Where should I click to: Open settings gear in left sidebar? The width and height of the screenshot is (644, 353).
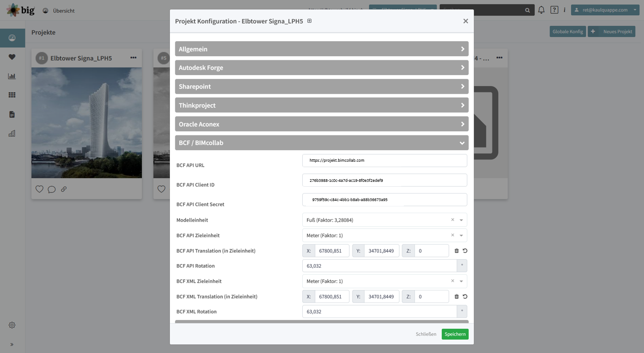point(12,325)
